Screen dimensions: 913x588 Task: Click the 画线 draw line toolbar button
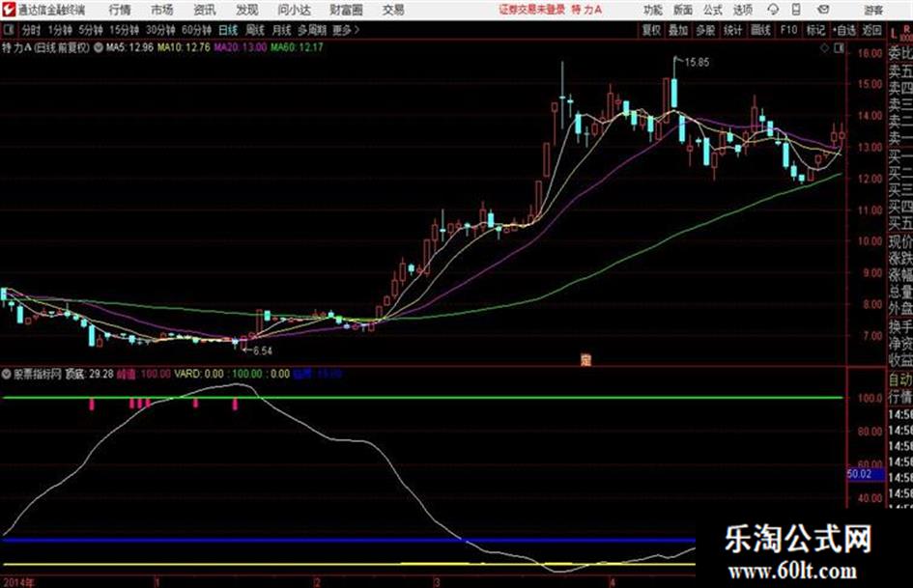(760, 30)
